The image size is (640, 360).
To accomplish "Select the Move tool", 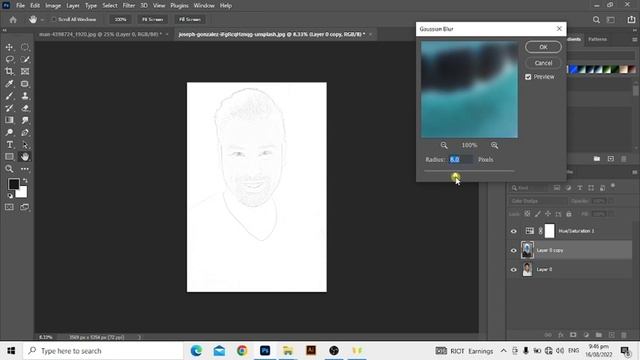I will click(x=9, y=47).
